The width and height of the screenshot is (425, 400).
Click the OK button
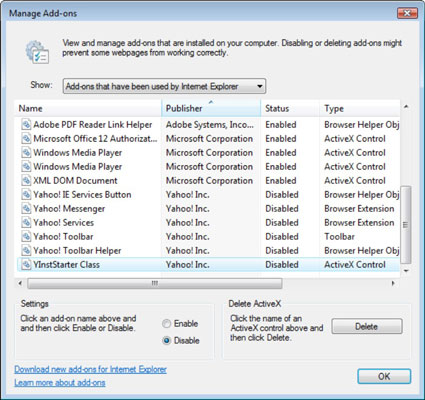pos(384,376)
